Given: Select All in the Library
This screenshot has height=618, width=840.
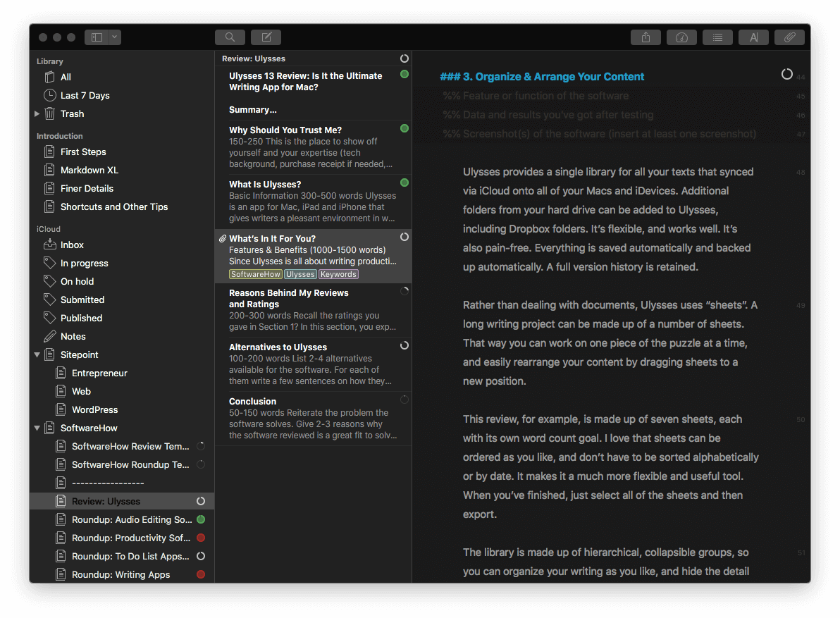Looking at the screenshot, I should click(x=122, y=77).
